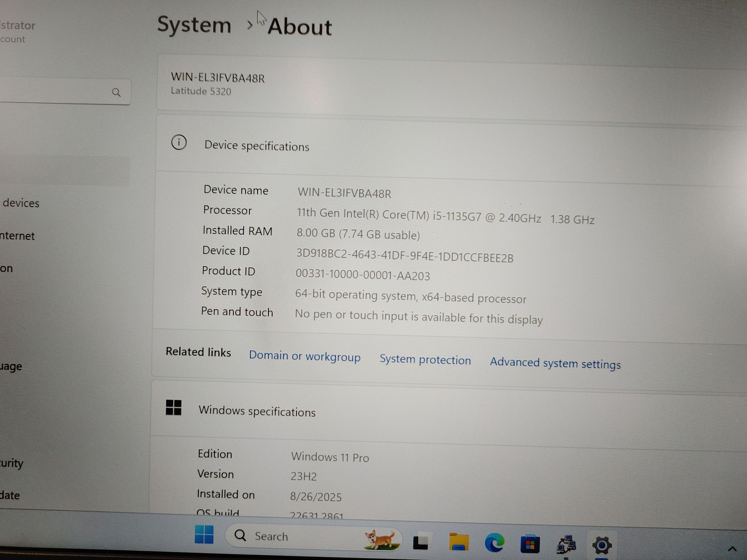
Task: Select the Product ID 00331-10000-00001-AA203
Action: pyautogui.click(x=363, y=274)
